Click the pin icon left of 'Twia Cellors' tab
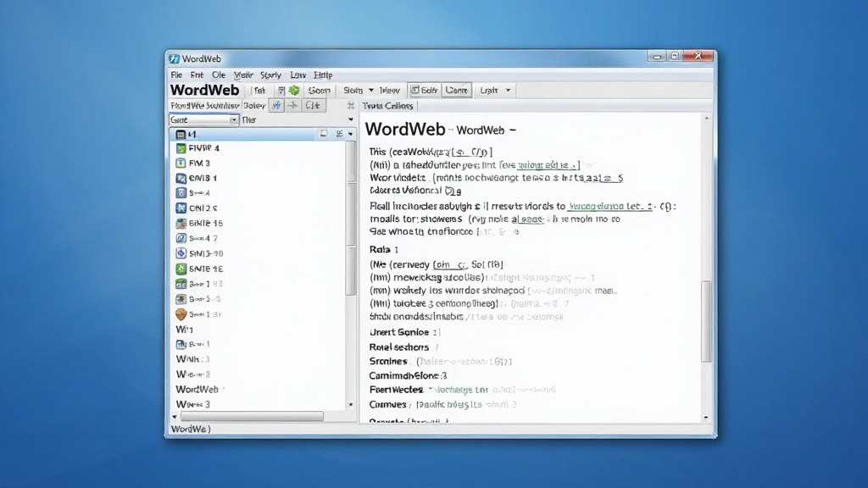Screen dimensions: 868x488 coord(350,105)
